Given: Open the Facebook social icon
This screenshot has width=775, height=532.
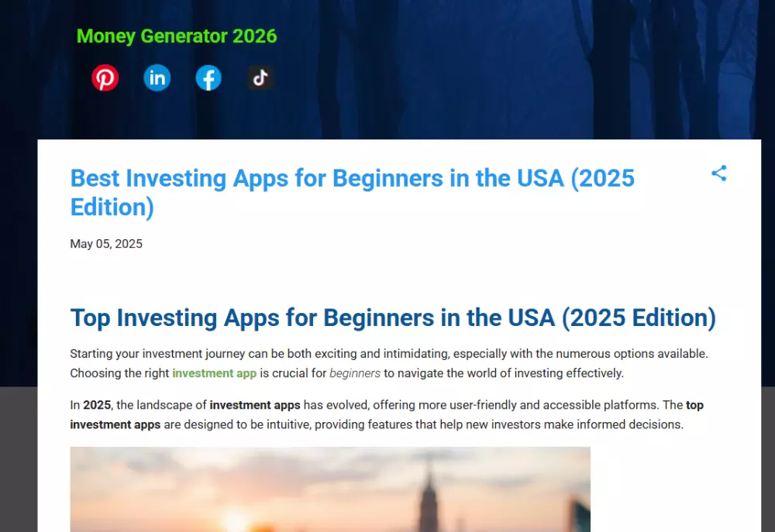Looking at the screenshot, I should click(x=208, y=78).
